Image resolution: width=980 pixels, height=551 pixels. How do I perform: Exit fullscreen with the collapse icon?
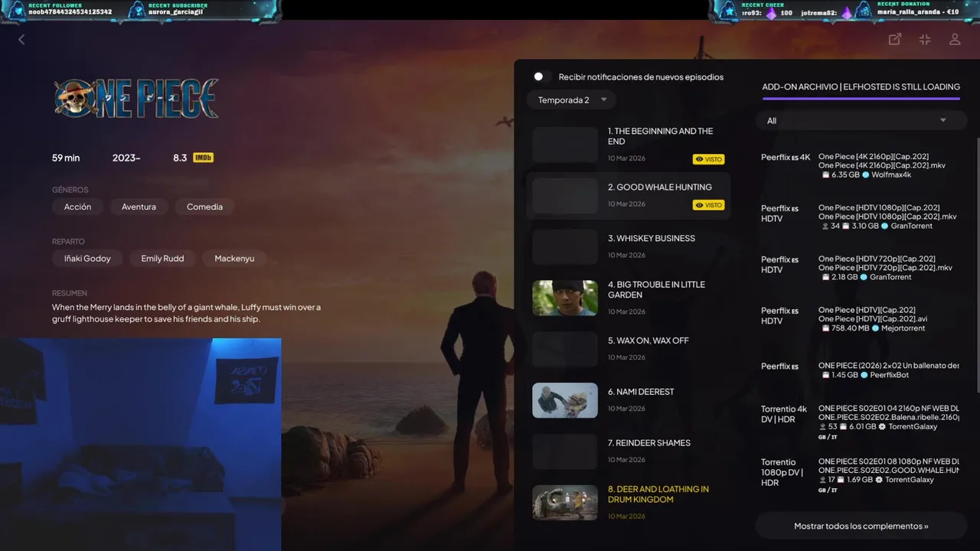925,39
